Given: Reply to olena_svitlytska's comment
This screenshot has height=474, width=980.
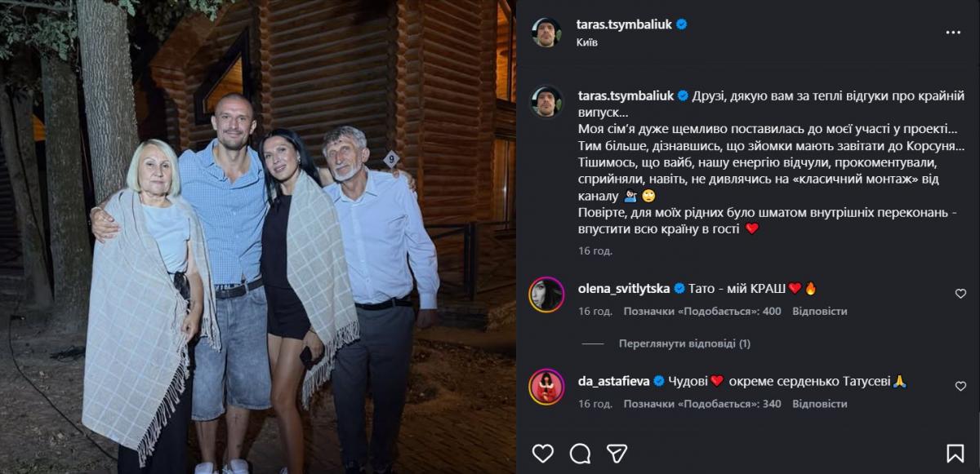Looking at the screenshot, I should (819, 311).
